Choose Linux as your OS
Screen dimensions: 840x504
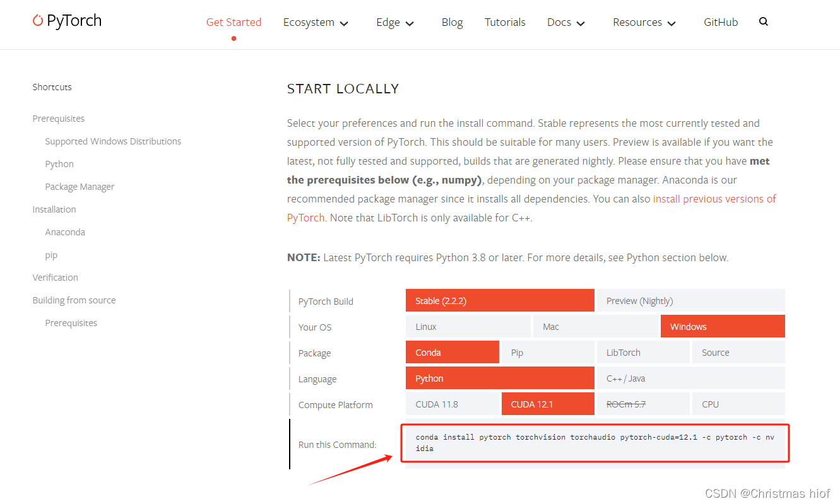click(x=468, y=326)
